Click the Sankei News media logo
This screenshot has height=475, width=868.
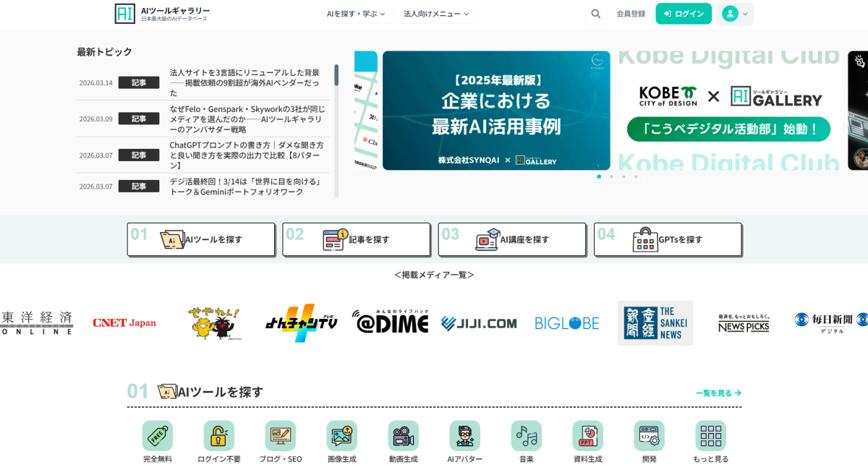click(x=655, y=322)
